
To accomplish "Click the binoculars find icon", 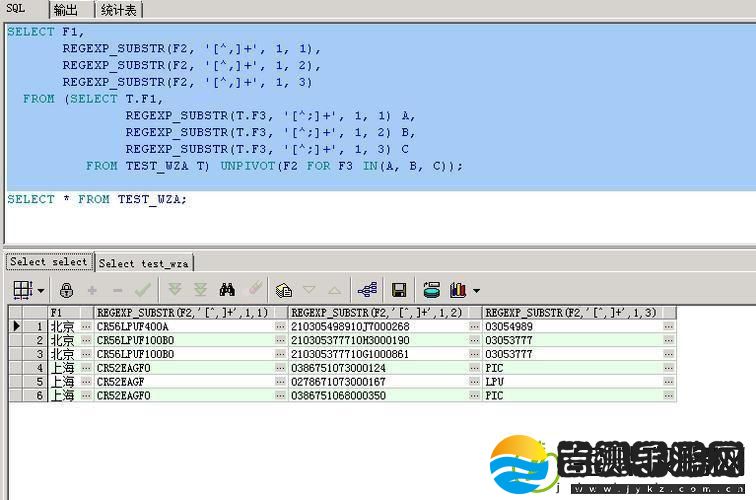I will [x=227, y=290].
